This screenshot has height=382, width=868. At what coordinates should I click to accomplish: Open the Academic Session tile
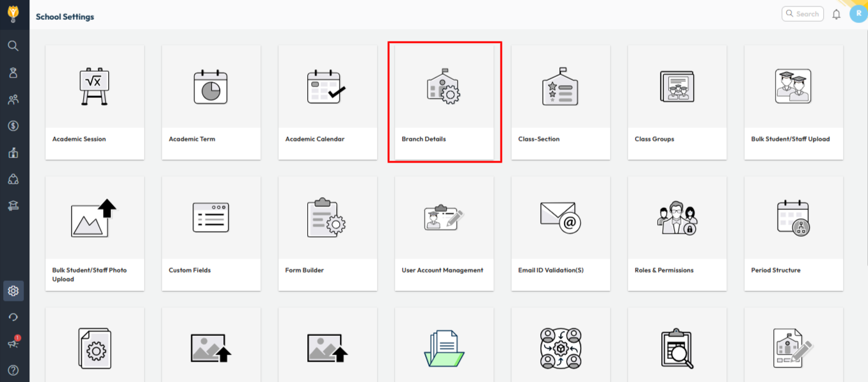coord(95,102)
